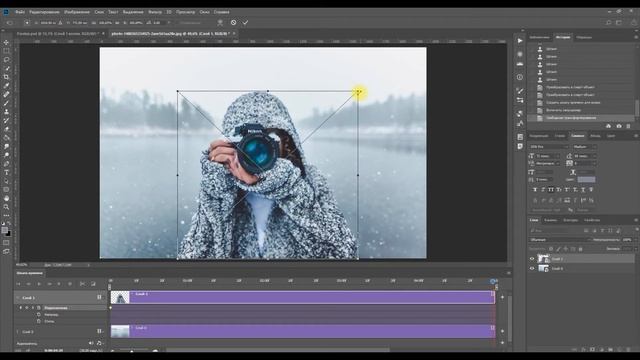Toggle the Style keyframe stopwatch
Screen dimensions: 640x360
point(39,321)
